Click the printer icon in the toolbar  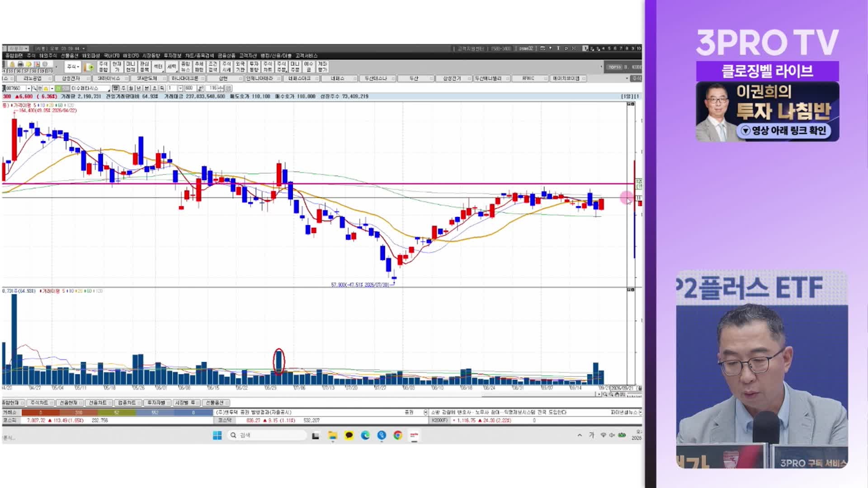coord(20,64)
